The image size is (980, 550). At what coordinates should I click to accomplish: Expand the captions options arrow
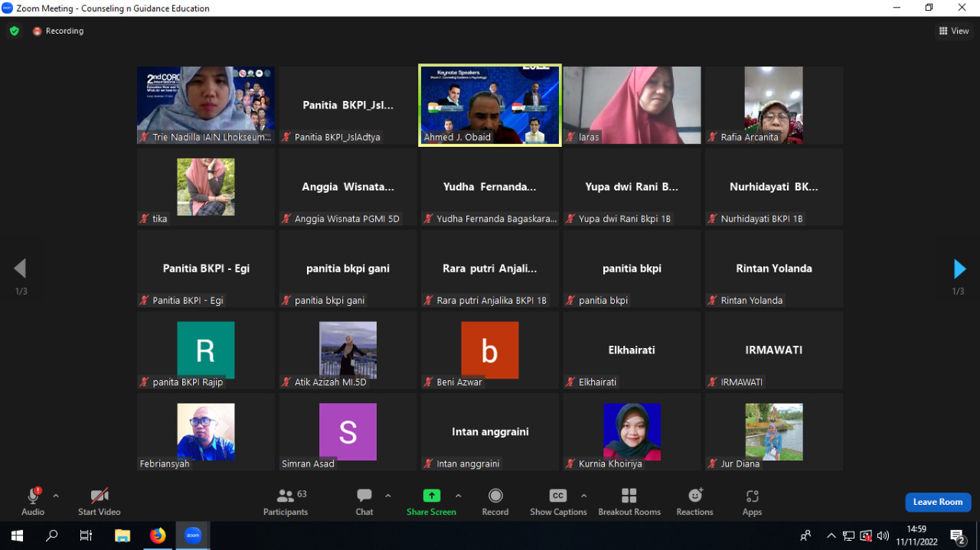[584, 496]
